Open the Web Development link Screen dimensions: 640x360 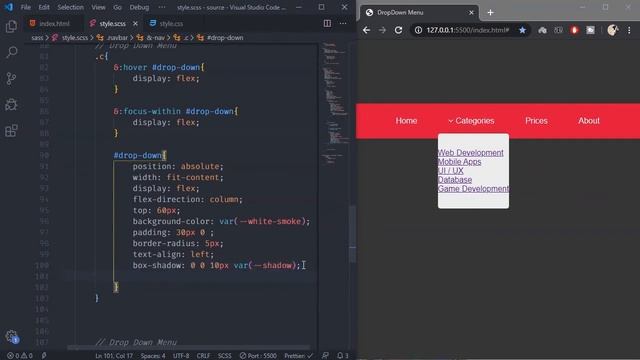pos(471,153)
